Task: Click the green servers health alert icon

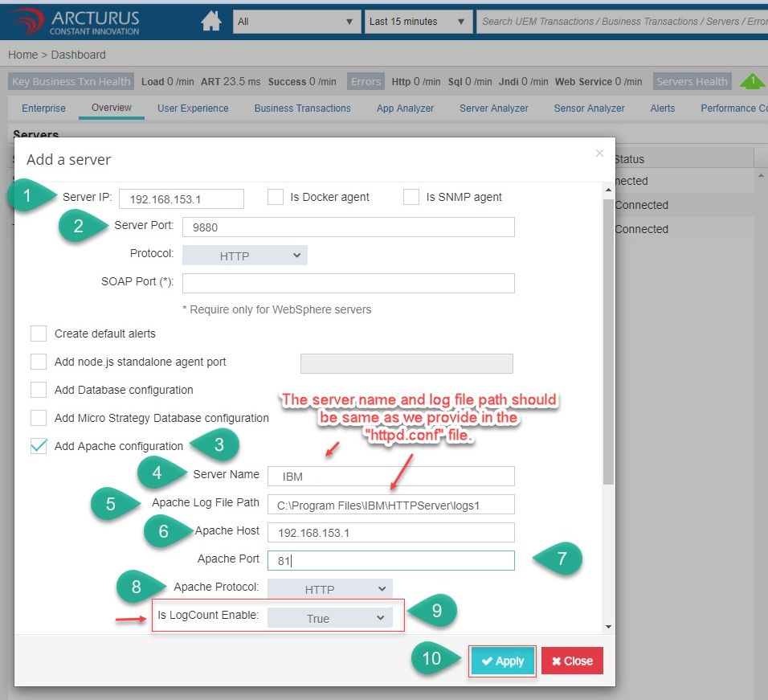Action: (x=752, y=81)
